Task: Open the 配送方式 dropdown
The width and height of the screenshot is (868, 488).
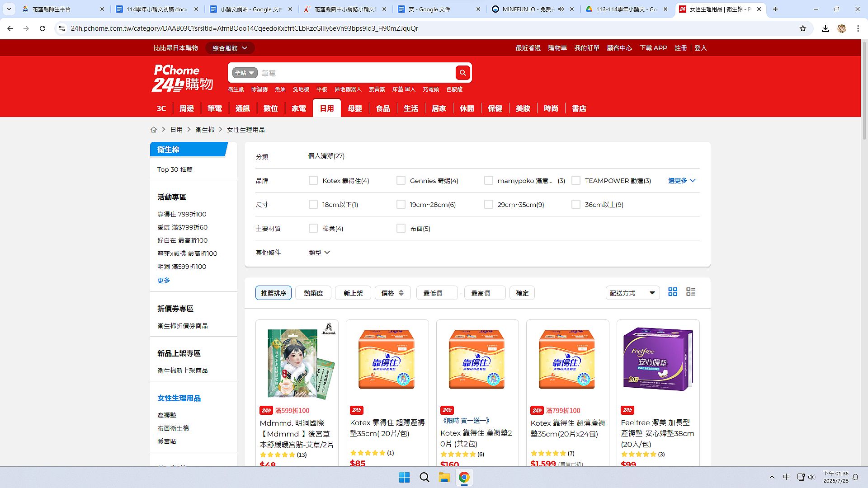Action: 632,293
